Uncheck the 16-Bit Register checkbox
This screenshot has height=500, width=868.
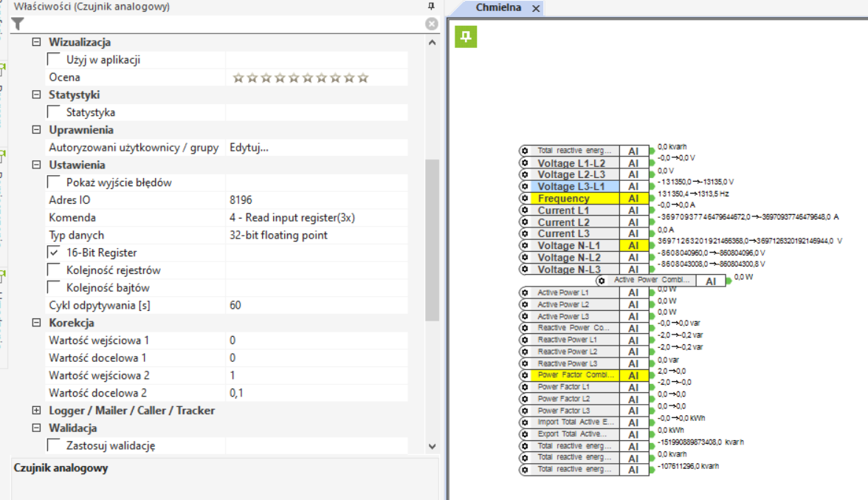coord(55,253)
